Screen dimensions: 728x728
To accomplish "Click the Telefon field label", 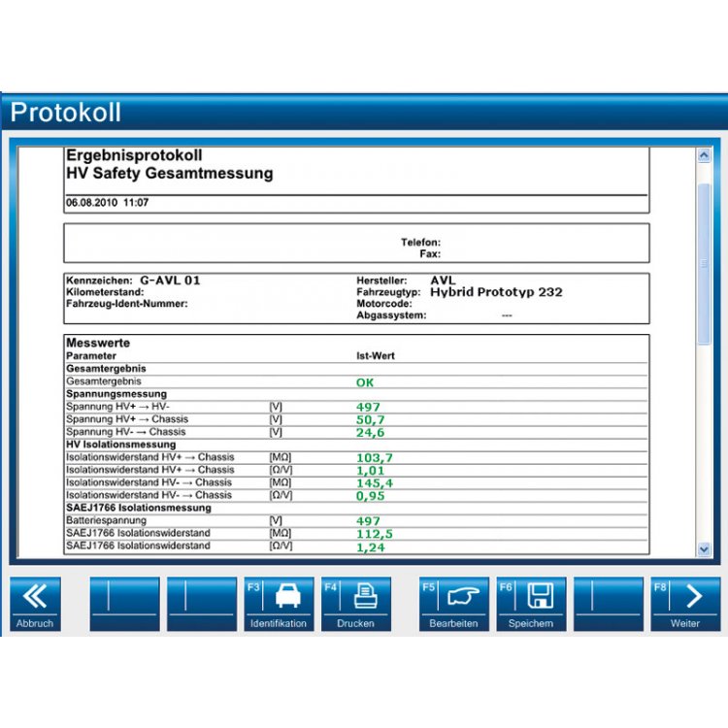I will pos(420,242).
